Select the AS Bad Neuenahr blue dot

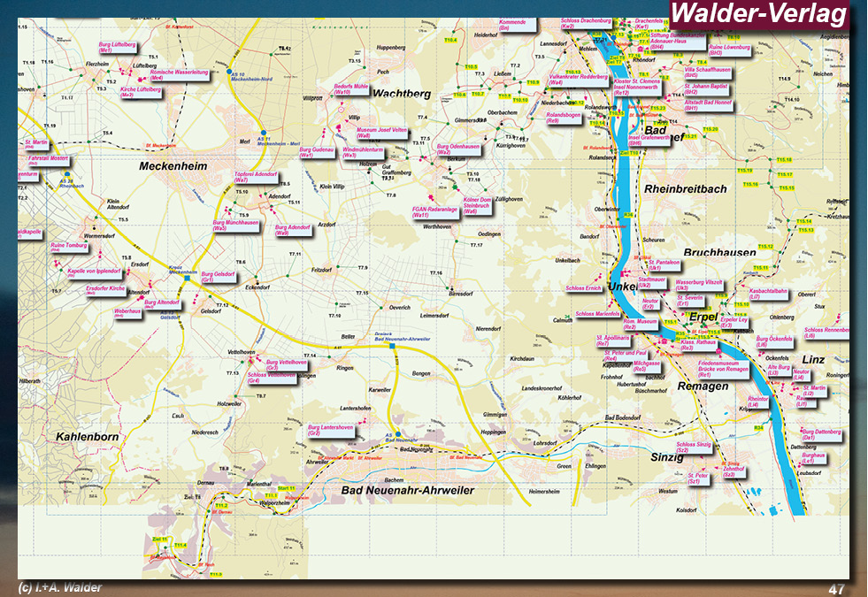[399, 433]
